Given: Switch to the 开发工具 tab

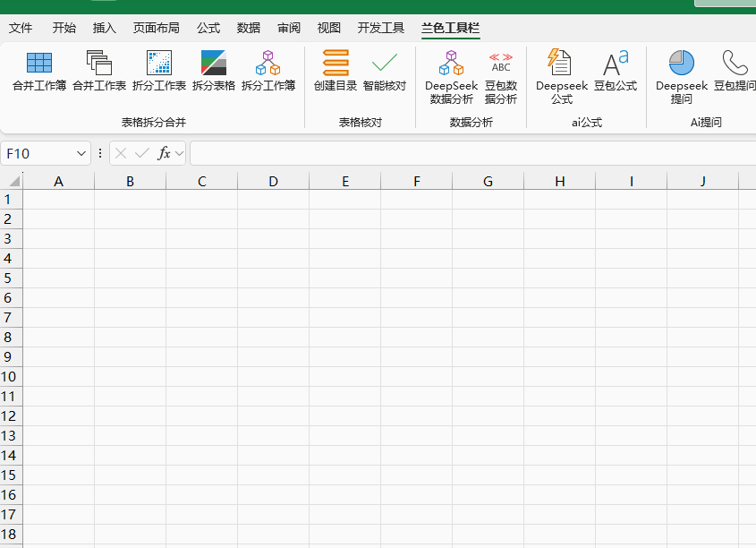Looking at the screenshot, I should [x=381, y=28].
